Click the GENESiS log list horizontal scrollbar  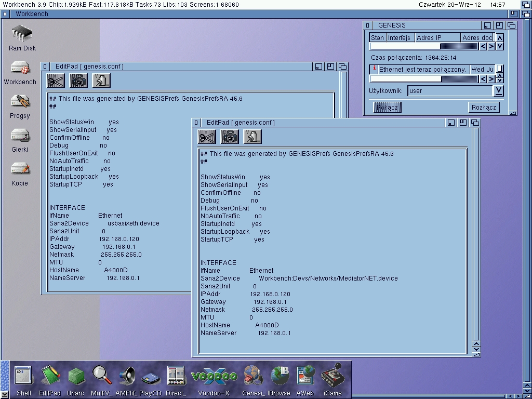(424, 79)
